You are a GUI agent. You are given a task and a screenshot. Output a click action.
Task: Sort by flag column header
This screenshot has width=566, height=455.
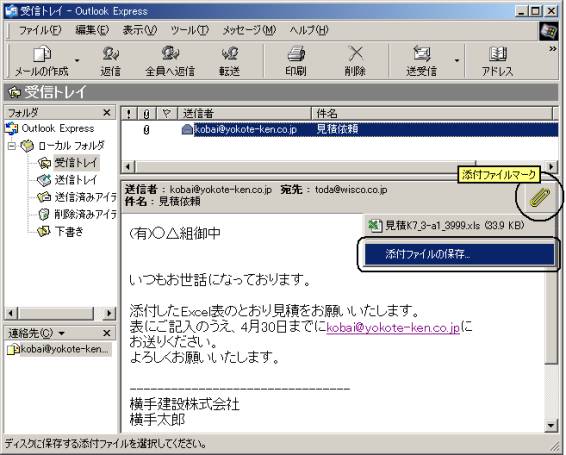click(x=166, y=114)
